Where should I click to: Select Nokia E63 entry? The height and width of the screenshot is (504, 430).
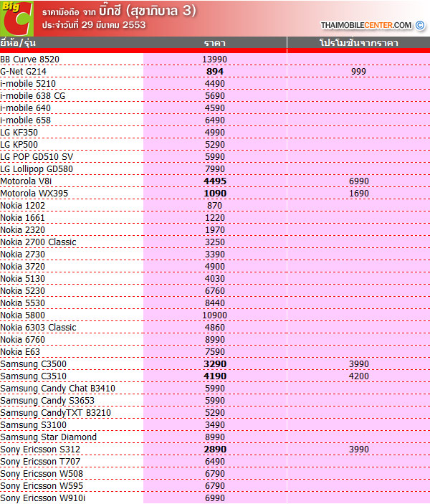click(x=20, y=353)
